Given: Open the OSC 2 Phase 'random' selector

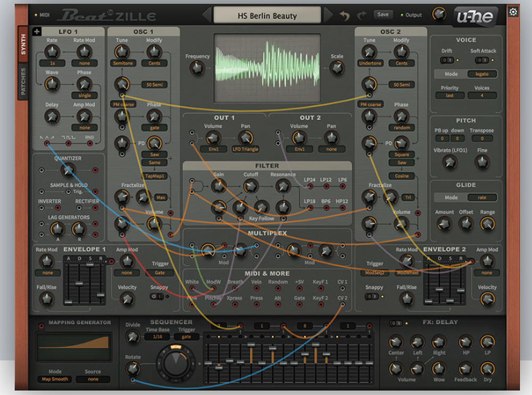Looking at the screenshot, I should point(402,128).
